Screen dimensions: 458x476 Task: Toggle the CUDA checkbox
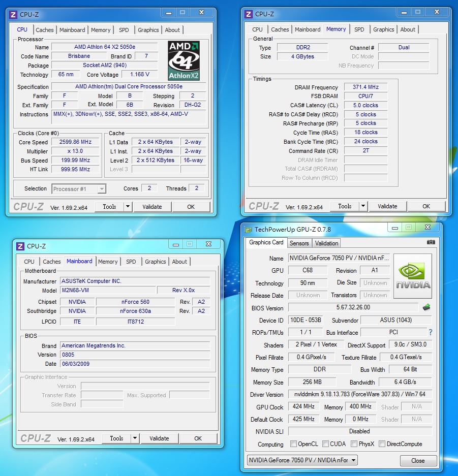click(x=325, y=444)
